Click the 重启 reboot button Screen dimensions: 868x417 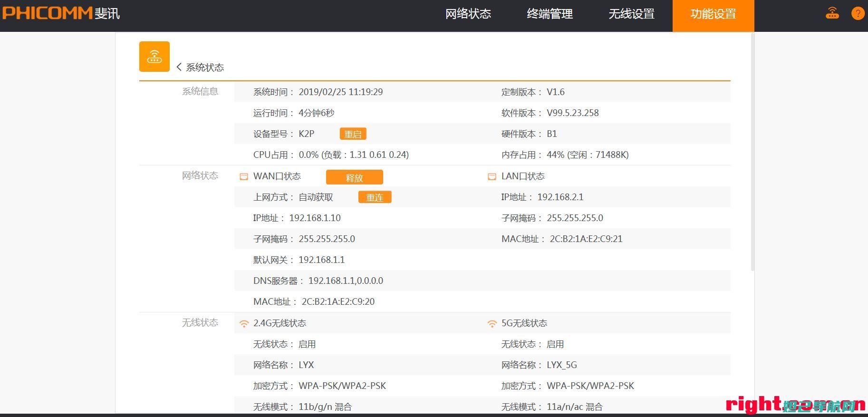click(353, 134)
